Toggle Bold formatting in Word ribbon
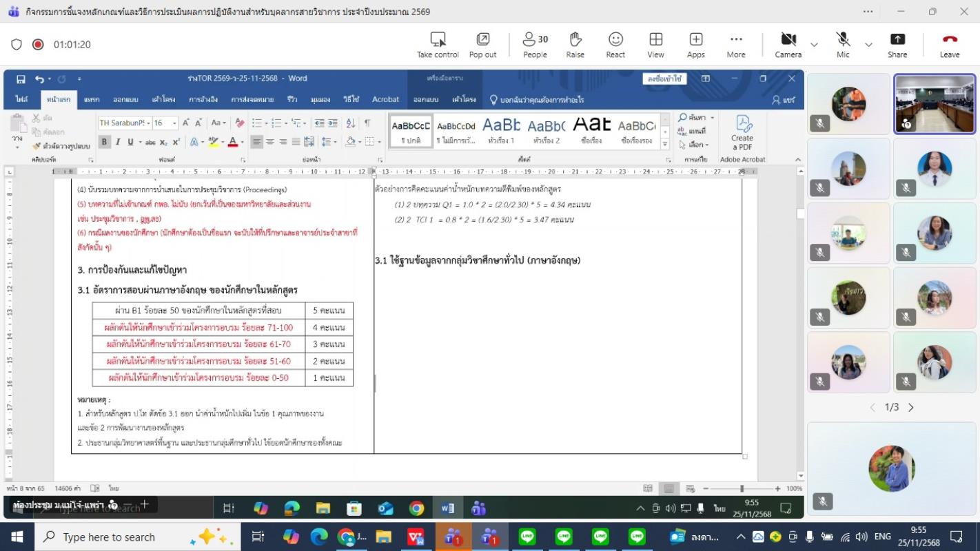 coord(105,142)
